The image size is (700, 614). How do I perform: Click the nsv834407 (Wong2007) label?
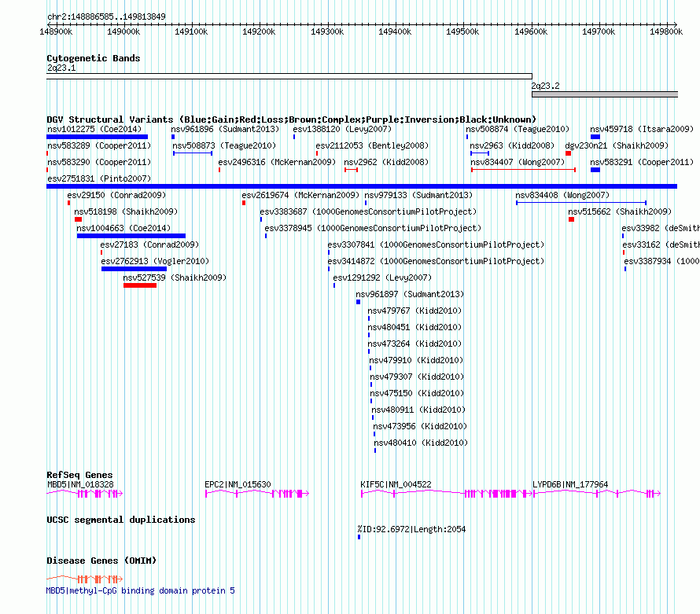(518, 162)
